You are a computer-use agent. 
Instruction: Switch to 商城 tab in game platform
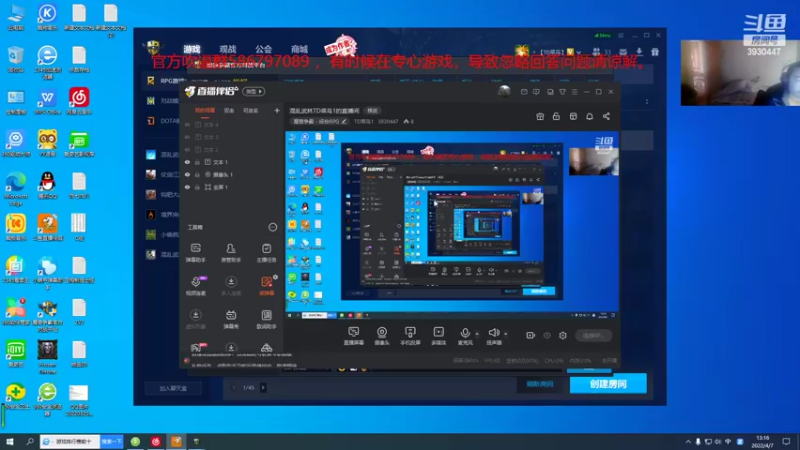(299, 49)
